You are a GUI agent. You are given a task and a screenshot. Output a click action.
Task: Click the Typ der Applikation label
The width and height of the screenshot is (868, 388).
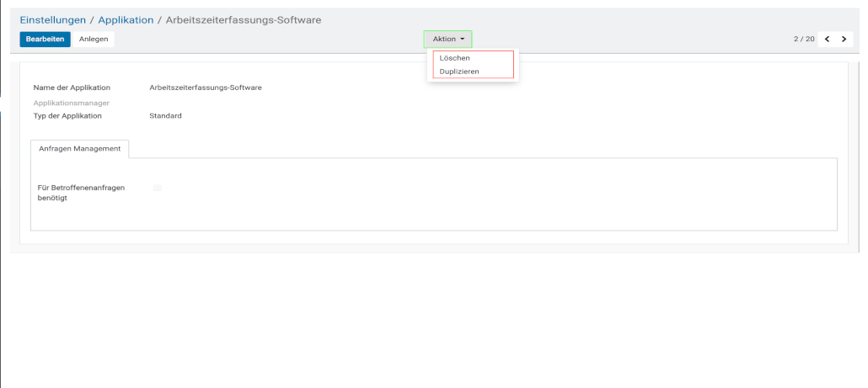(x=67, y=115)
